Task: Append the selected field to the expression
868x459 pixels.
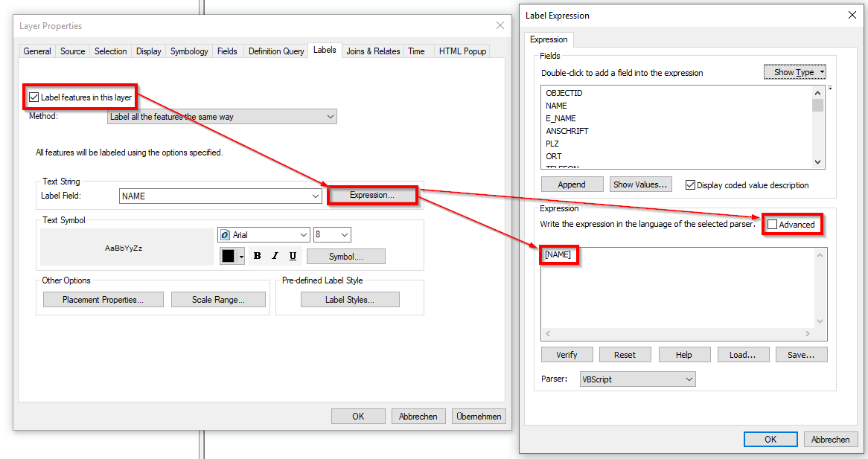Action: (x=572, y=184)
